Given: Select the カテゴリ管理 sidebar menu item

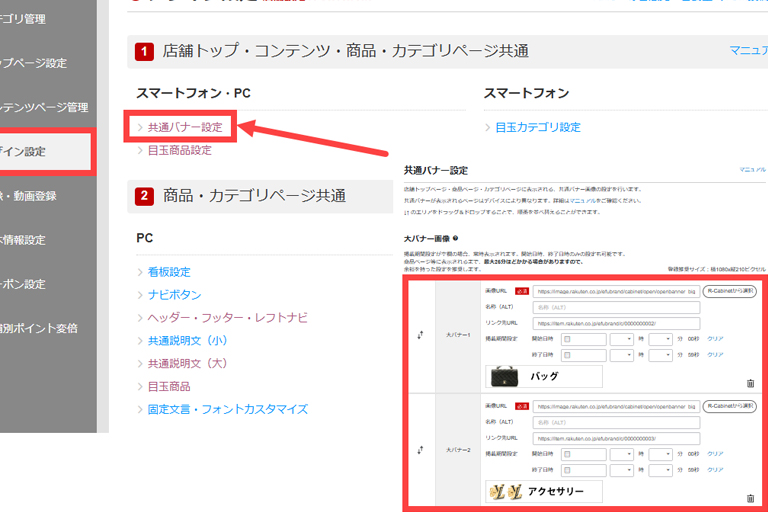Looking at the screenshot, I should pos(23,19).
